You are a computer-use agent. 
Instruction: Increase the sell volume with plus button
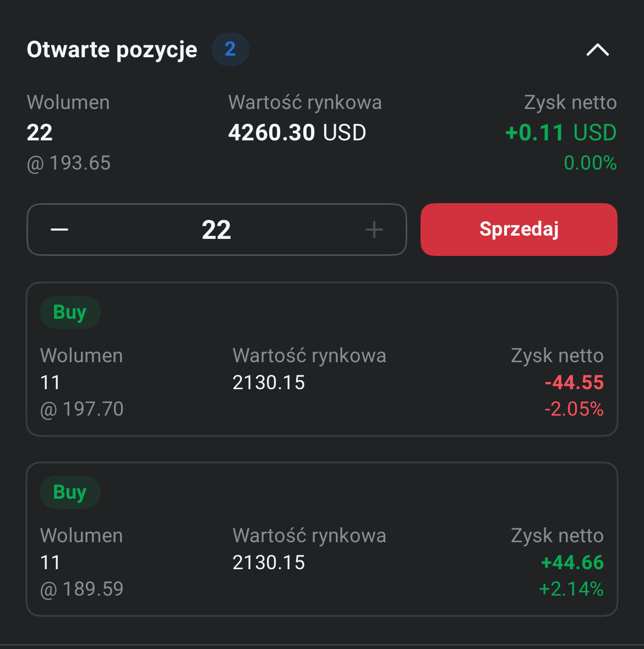tap(374, 230)
